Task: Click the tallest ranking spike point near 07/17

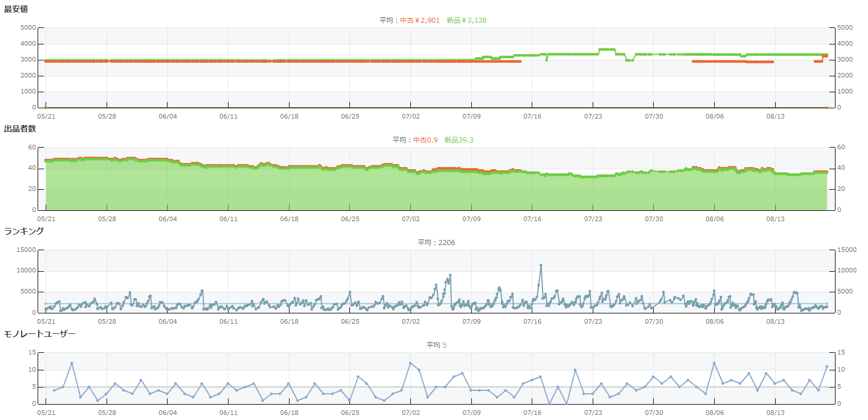Action: (x=541, y=265)
